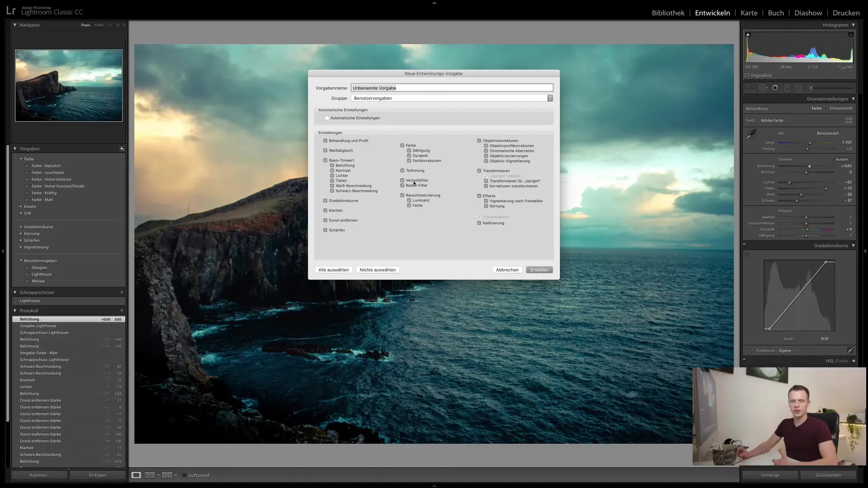Switch to reference view icon in toolbar

[x=150, y=475]
